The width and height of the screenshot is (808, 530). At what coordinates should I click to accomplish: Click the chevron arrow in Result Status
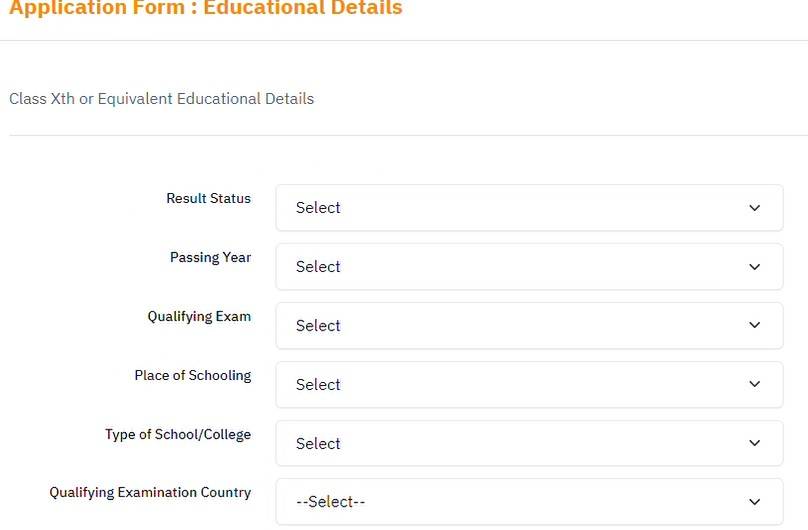coord(754,208)
